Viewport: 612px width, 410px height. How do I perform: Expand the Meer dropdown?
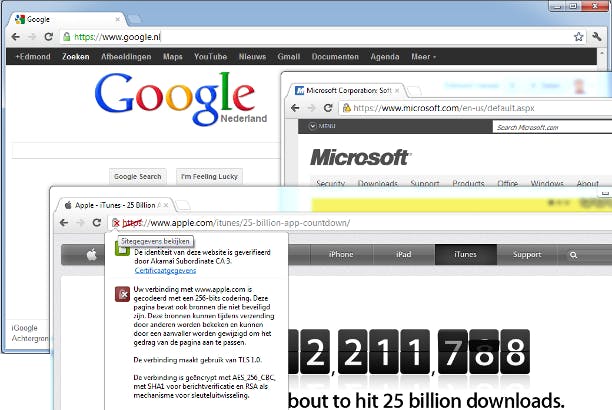pyautogui.click(x=423, y=57)
